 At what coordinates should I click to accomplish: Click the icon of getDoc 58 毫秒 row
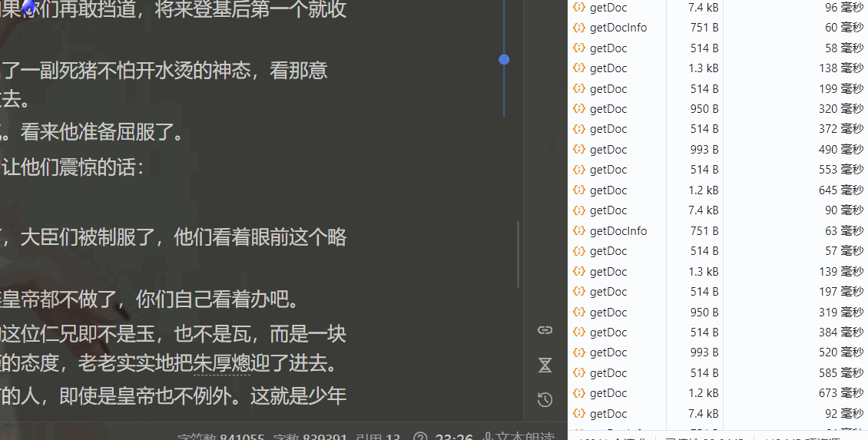pos(579,48)
